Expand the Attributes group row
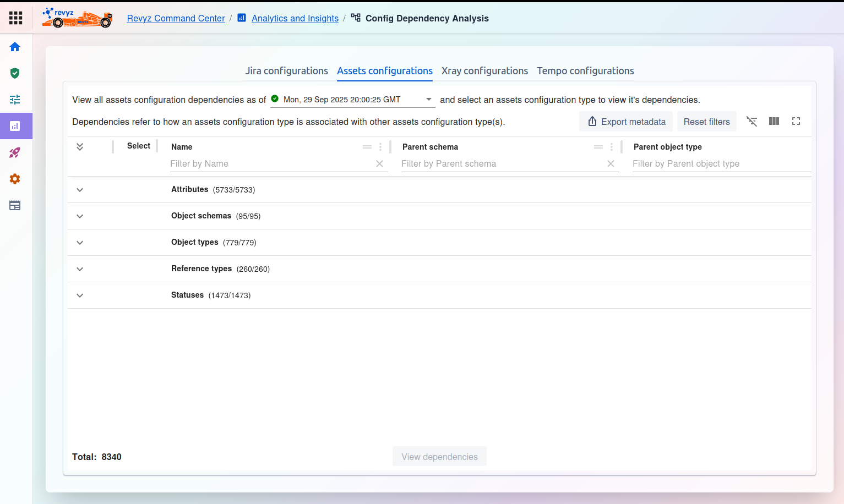 click(x=80, y=190)
